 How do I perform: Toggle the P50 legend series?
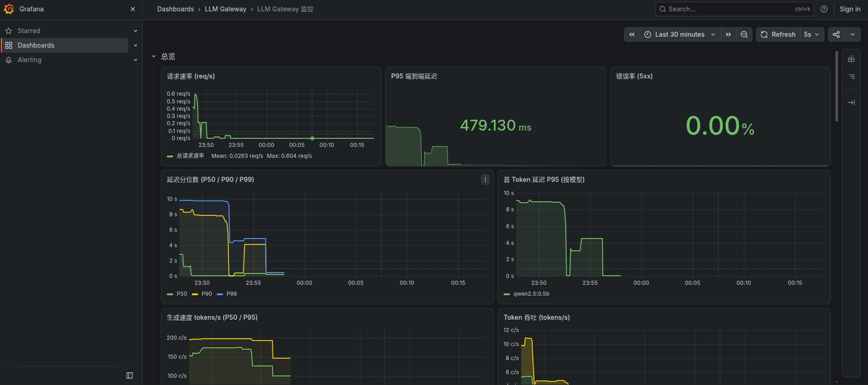[182, 294]
